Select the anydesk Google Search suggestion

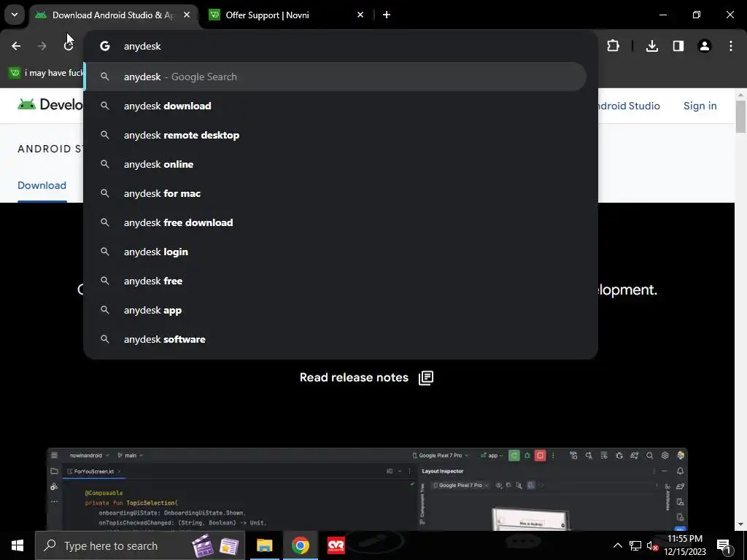pos(336,77)
